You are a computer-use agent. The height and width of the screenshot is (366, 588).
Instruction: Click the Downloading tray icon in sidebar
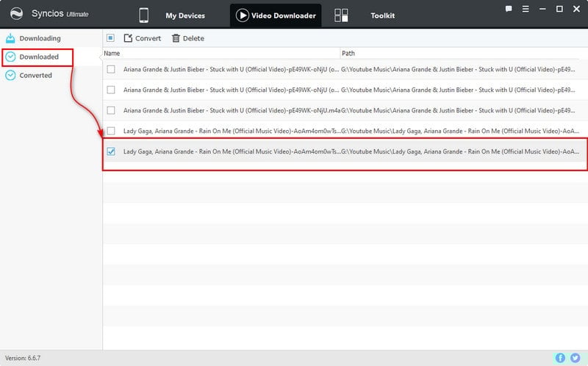click(10, 38)
